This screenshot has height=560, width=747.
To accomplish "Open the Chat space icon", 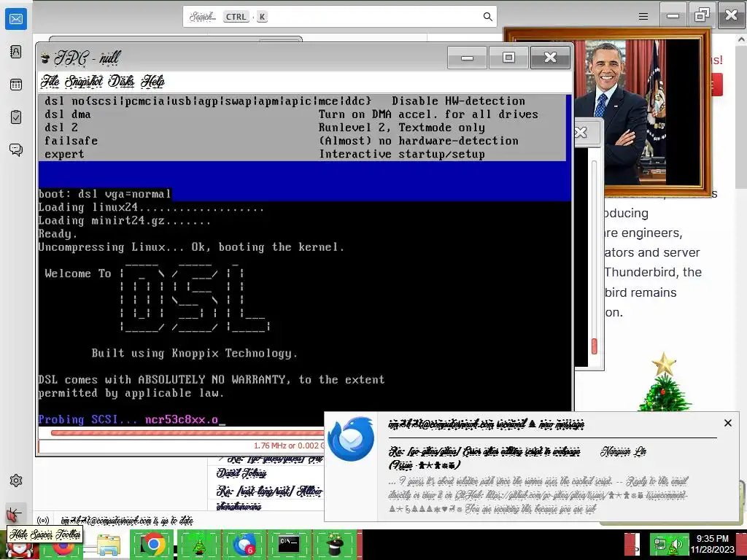I will click(16, 150).
